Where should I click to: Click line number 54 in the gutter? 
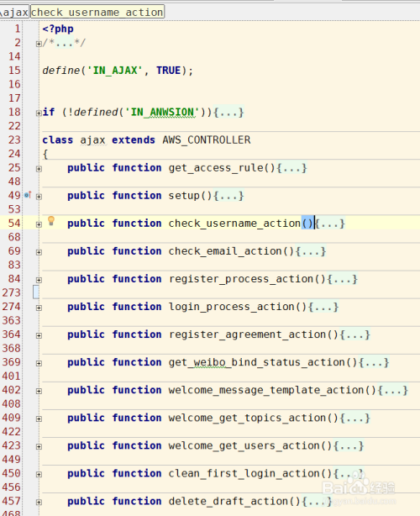[14, 224]
